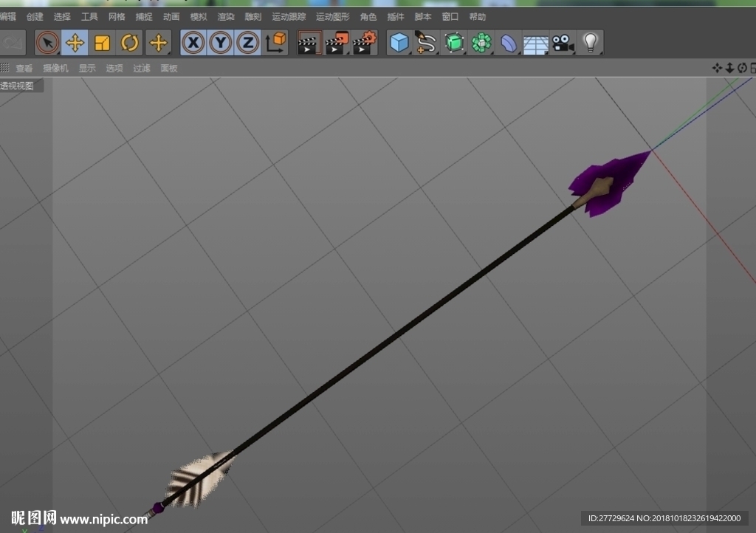Open viewport 过滤 menu
The image size is (756, 533).
coord(142,69)
